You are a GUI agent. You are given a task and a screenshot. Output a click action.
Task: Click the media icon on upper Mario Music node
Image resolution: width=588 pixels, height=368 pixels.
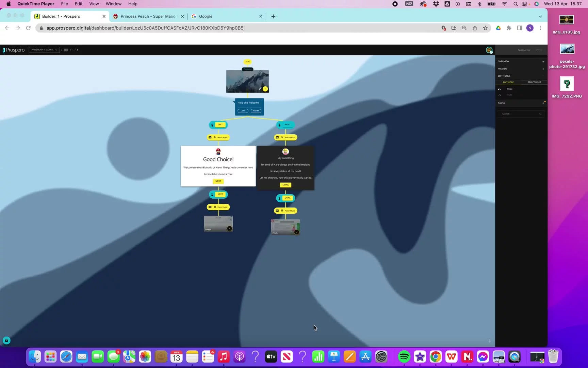click(x=210, y=137)
